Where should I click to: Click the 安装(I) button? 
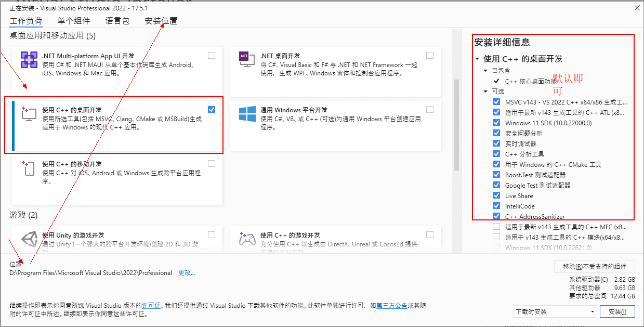click(617, 311)
